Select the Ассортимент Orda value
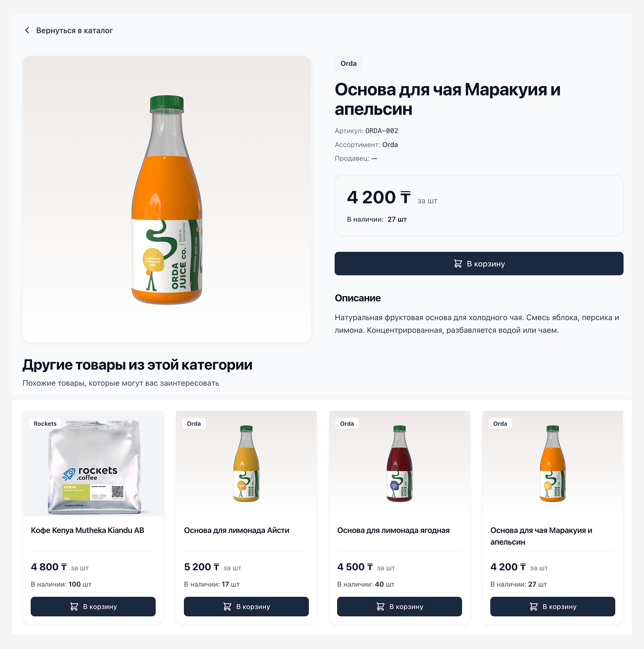Screen dimensions: 644x649 [390, 145]
